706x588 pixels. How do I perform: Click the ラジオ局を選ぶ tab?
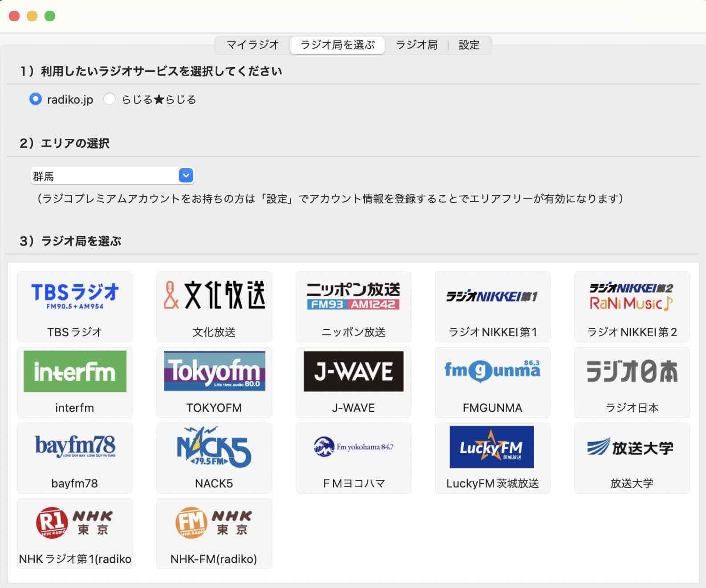click(x=337, y=45)
